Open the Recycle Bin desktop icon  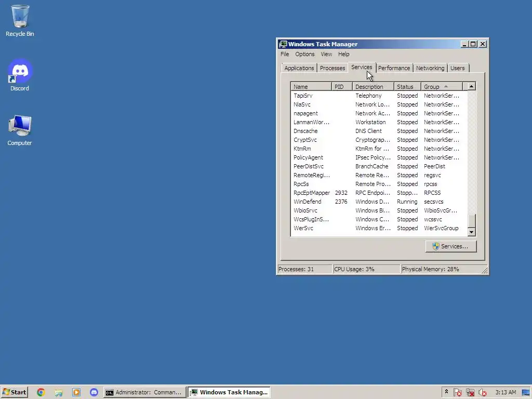(20, 20)
